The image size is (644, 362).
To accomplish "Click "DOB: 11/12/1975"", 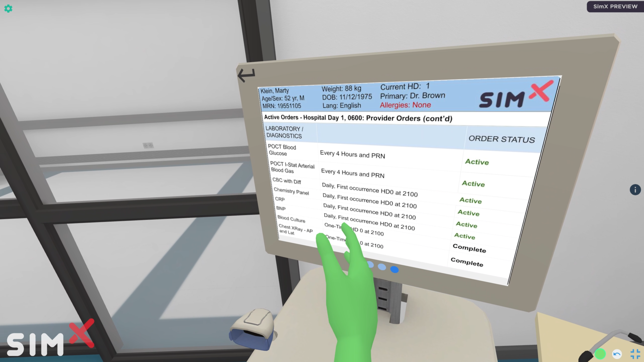I will pos(347,97).
